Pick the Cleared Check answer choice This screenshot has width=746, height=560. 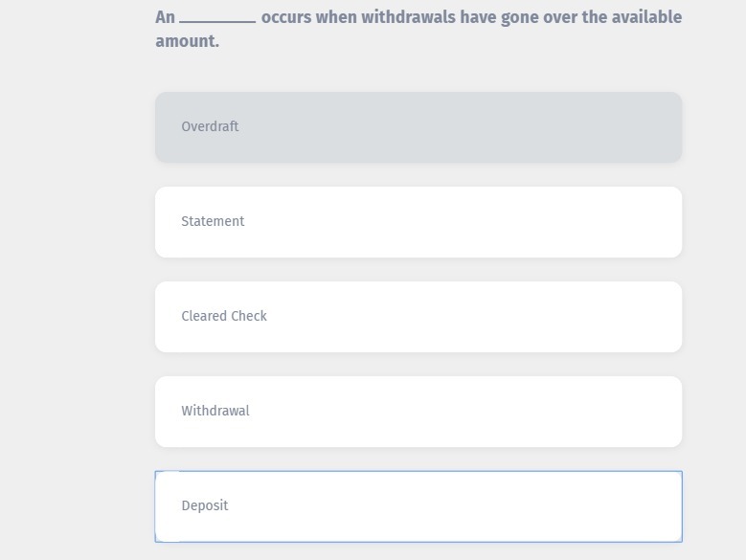click(x=418, y=317)
